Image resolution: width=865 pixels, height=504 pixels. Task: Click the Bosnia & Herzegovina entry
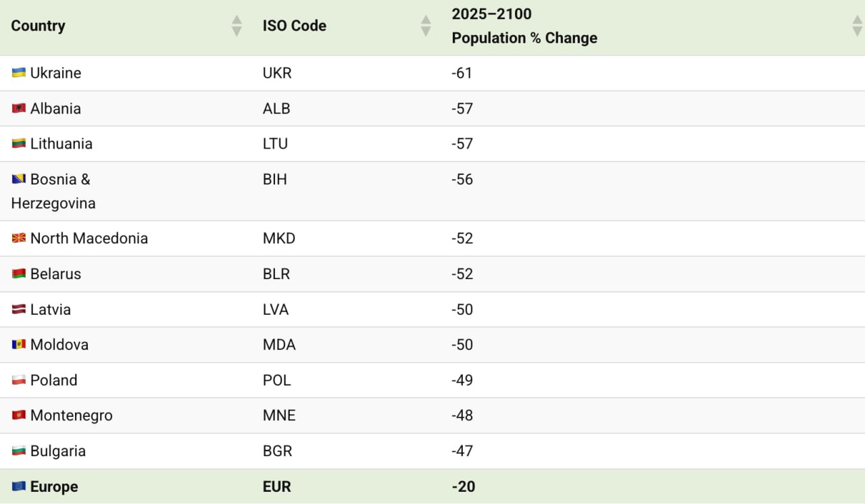(x=60, y=180)
